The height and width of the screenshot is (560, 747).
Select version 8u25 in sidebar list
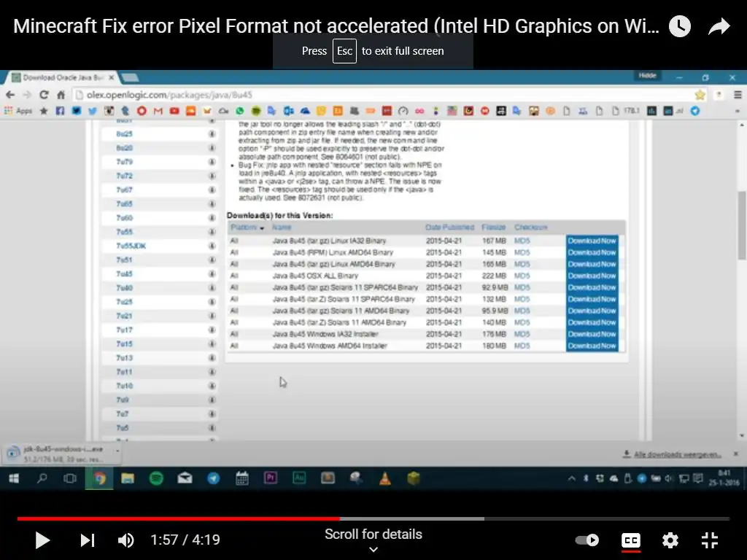pyautogui.click(x=124, y=134)
